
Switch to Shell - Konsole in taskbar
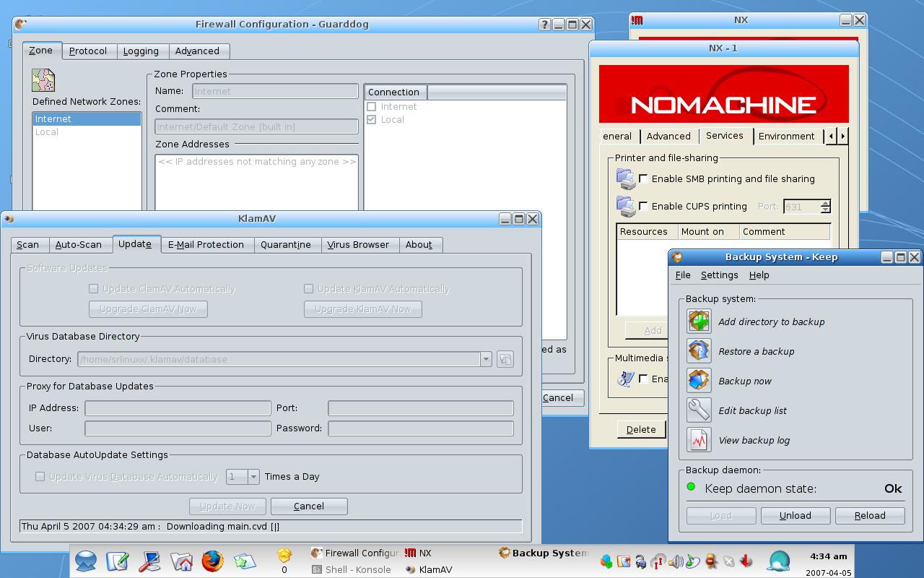(352, 569)
